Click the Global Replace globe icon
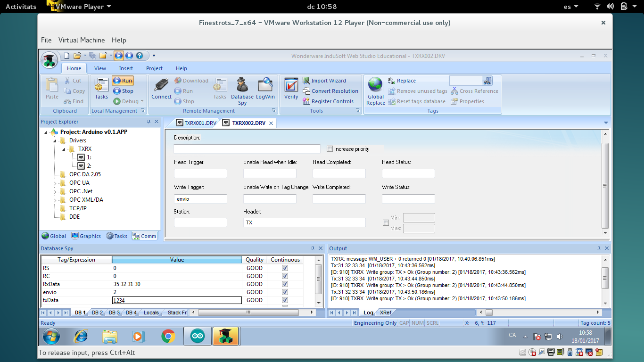 tap(376, 90)
